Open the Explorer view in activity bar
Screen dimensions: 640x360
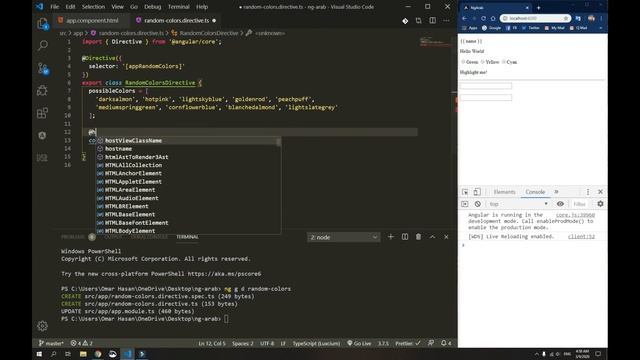click(42, 24)
